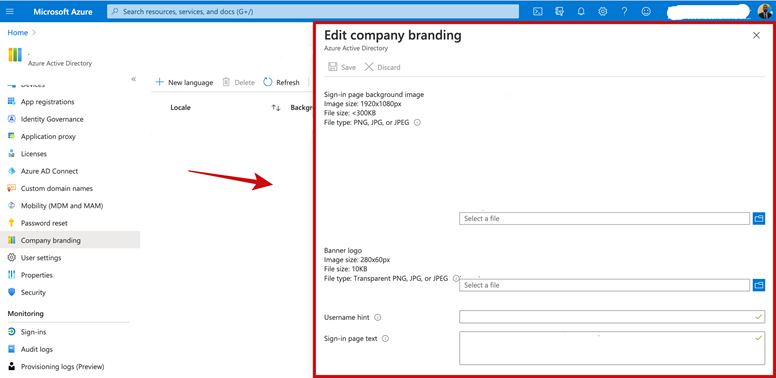Click Discard in the branding panel
Viewport: 776px width, 378px height.
point(383,67)
